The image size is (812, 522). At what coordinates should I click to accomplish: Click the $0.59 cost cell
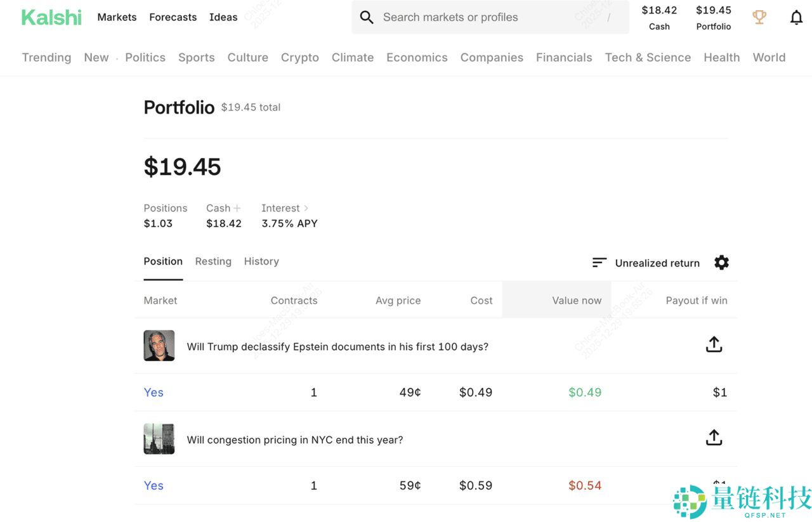pyautogui.click(x=476, y=486)
